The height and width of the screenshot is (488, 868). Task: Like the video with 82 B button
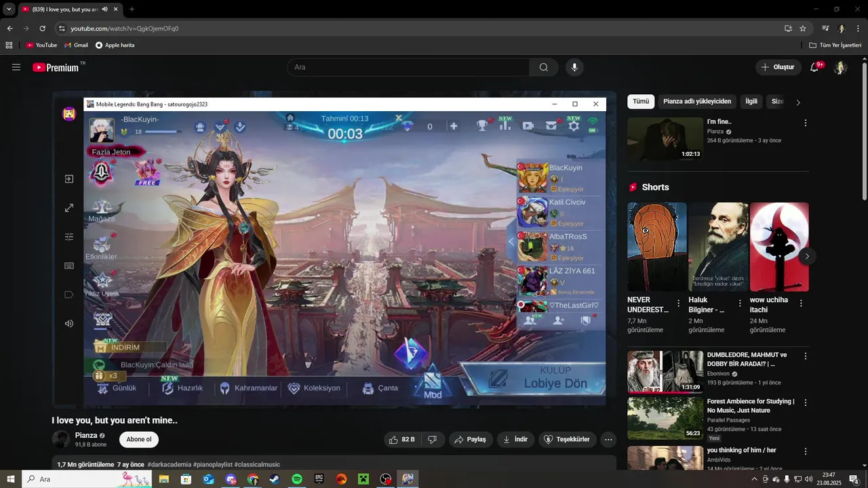tap(402, 439)
